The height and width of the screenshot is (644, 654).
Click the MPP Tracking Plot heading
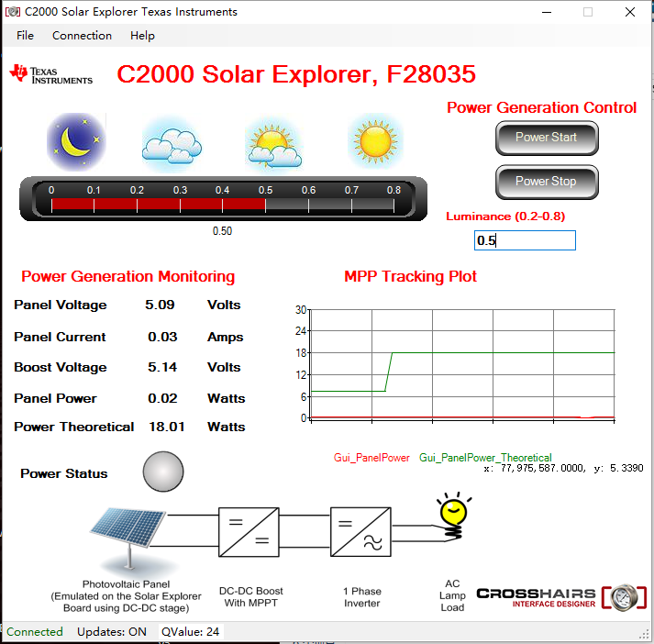point(410,276)
